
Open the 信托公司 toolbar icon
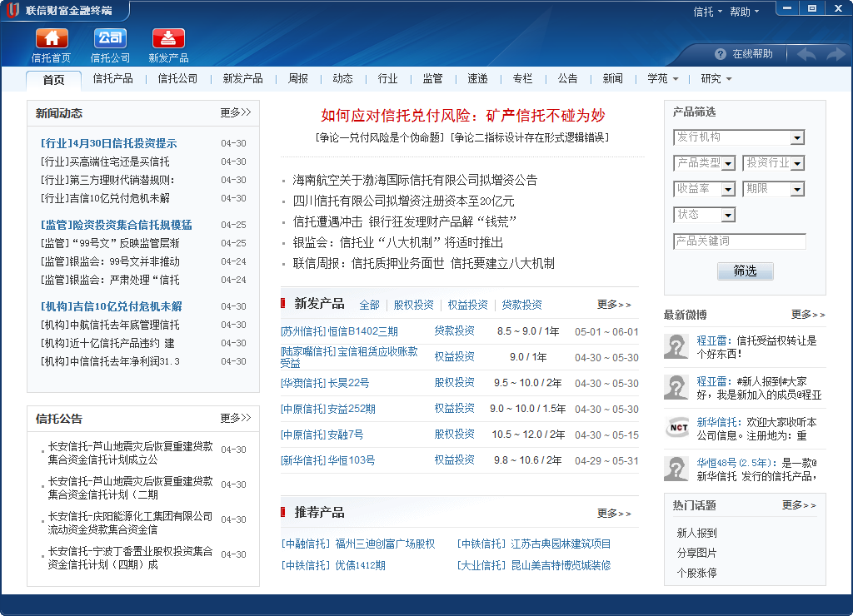[111, 38]
